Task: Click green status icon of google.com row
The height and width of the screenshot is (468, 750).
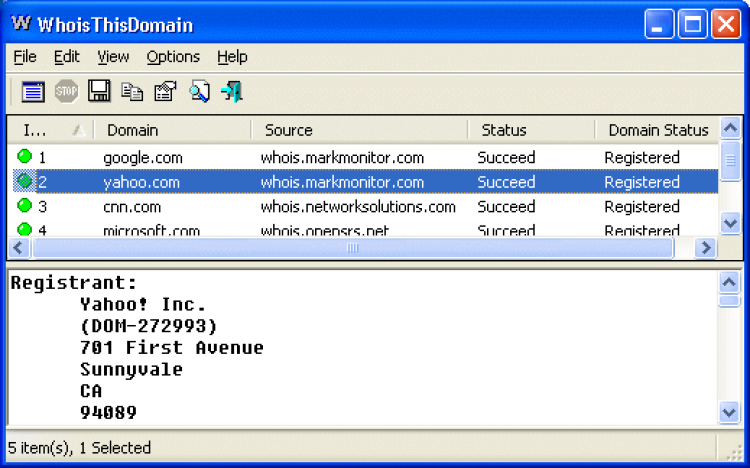Action: pos(24,156)
